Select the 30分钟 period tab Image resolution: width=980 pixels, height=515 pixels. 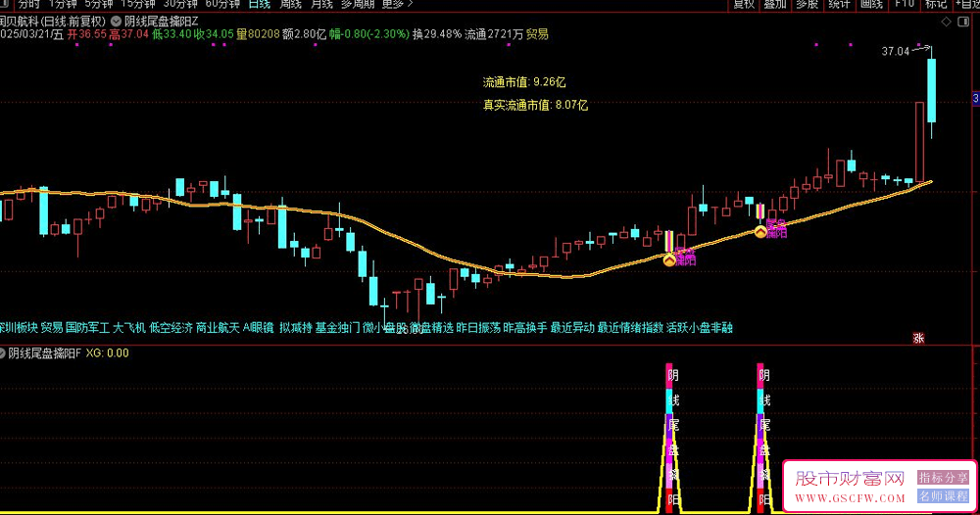tap(180, 4)
